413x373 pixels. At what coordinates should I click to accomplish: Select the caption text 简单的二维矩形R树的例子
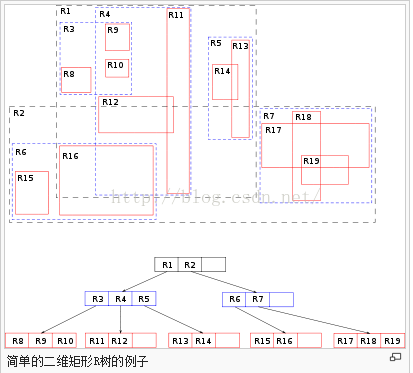[77, 361]
